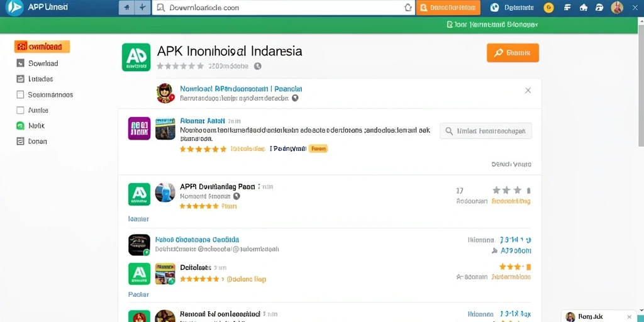This screenshot has width=644, height=322.
Task: Click the grey rating stars under the page title
Action: tap(180, 65)
